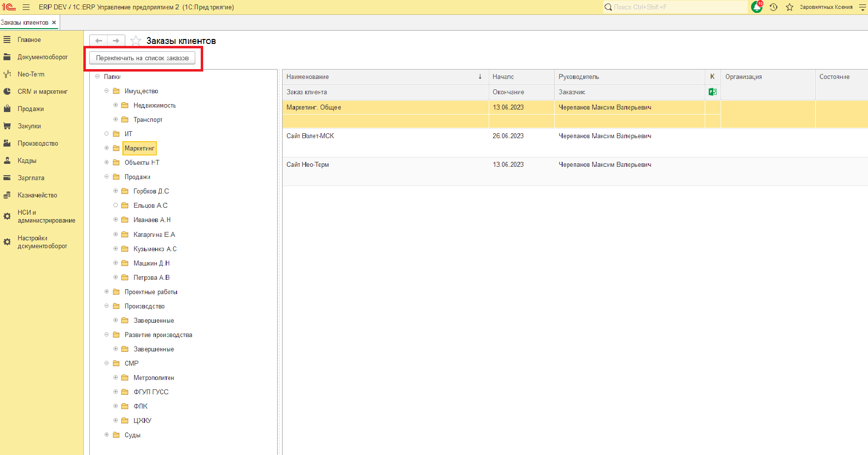Open CRM и маркетинг section

point(42,91)
